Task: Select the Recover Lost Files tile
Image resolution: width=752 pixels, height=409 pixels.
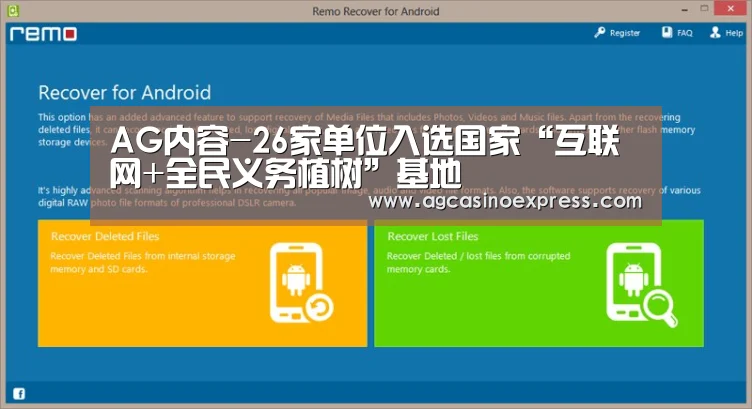Action: coord(539,283)
